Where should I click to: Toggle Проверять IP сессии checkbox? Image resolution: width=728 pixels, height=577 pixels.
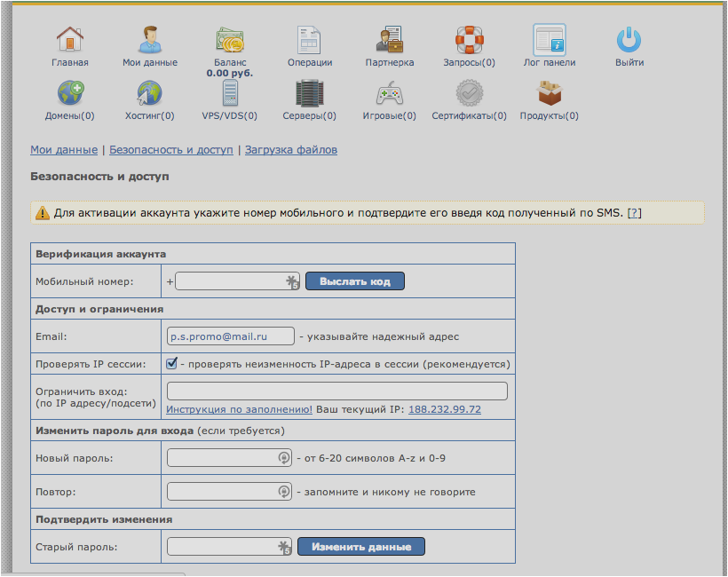tap(171, 363)
